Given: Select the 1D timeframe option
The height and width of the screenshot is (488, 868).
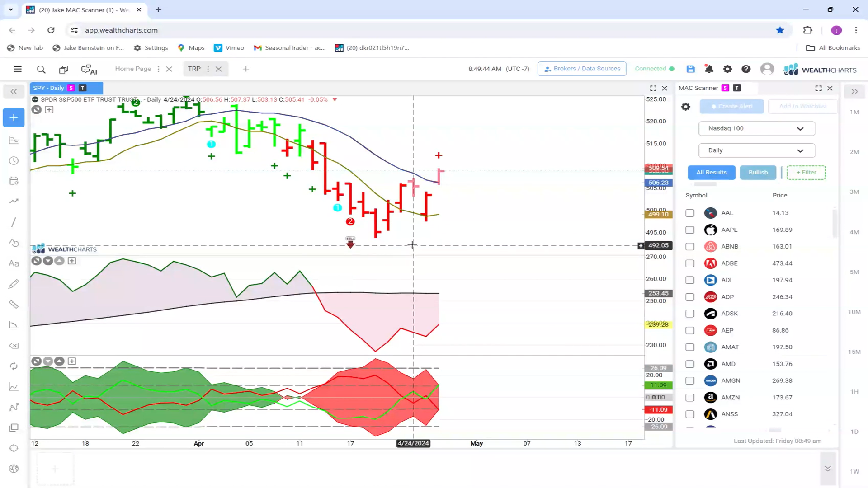Looking at the screenshot, I should coord(854,432).
